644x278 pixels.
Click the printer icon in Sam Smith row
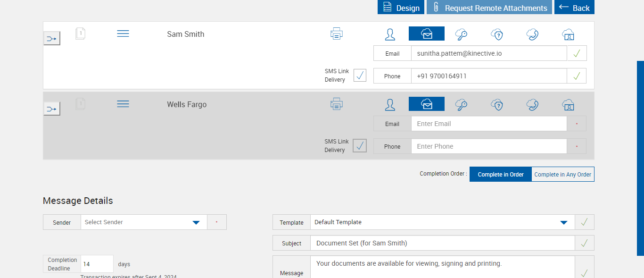click(336, 34)
